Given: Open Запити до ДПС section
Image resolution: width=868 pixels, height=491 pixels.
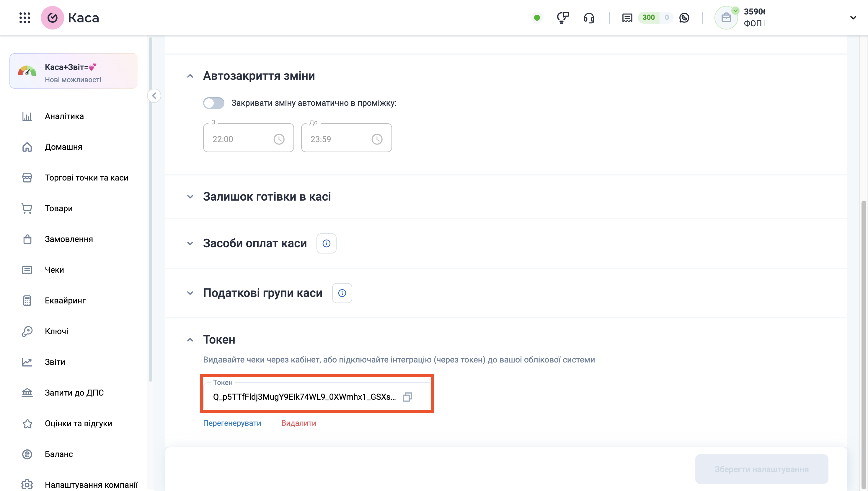Looking at the screenshot, I should [x=74, y=392].
